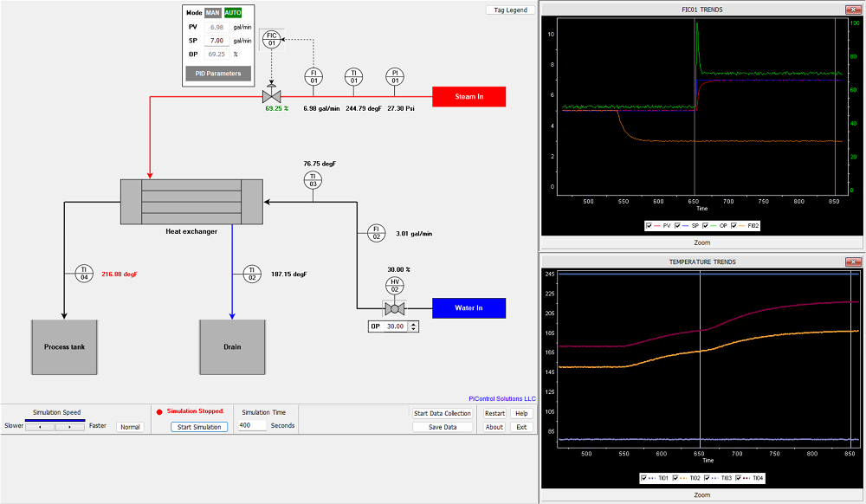Screen dimensions: 866x504
Task: Click the FIC 01 controller instrument bubble
Action: (271, 39)
